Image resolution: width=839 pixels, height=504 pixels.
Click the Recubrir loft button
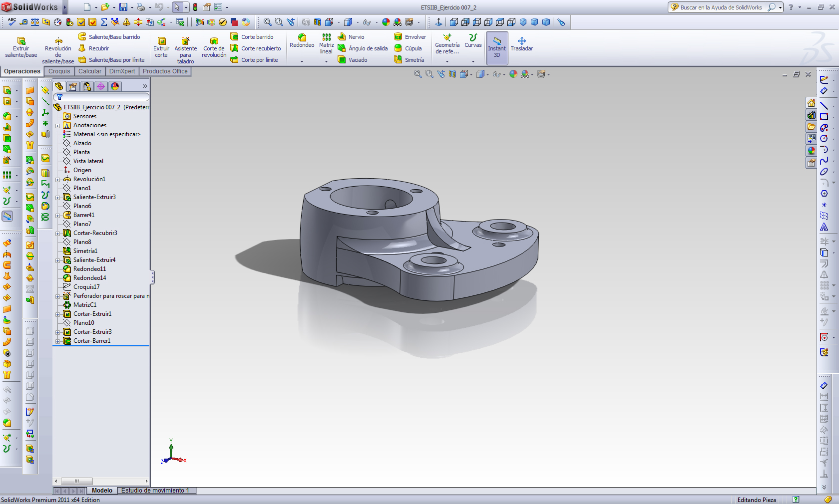point(93,48)
